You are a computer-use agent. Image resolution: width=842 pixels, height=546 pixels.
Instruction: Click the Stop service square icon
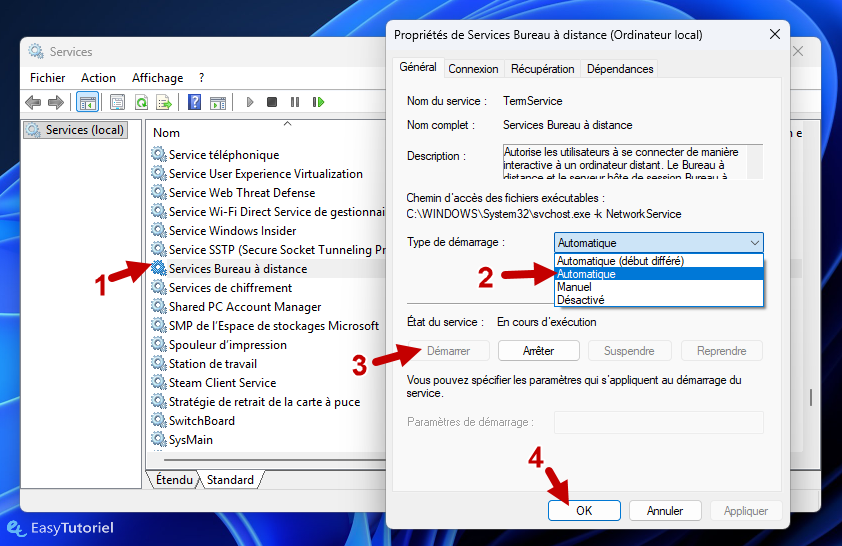click(x=272, y=102)
